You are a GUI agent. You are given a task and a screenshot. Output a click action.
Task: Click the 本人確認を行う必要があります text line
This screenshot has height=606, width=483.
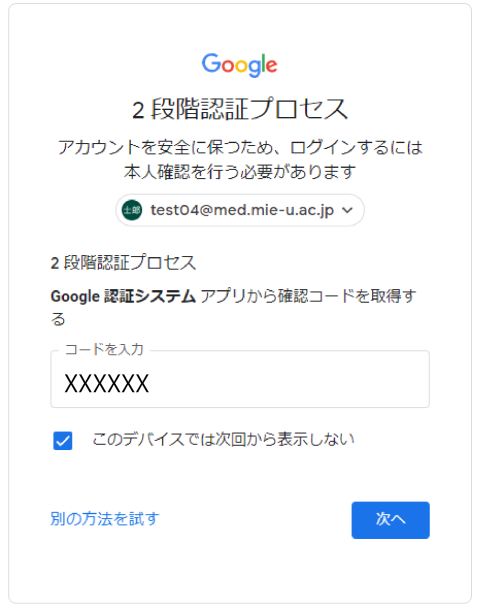(x=240, y=172)
